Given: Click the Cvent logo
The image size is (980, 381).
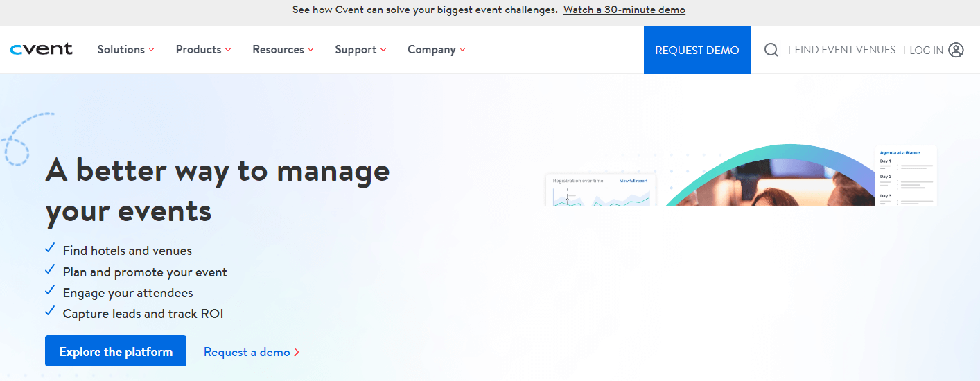Looking at the screenshot, I should 42,49.
